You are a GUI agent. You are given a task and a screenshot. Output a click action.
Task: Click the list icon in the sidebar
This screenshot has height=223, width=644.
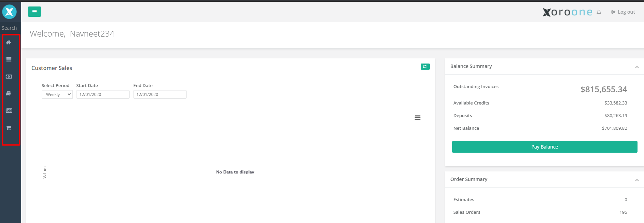pos(9,59)
